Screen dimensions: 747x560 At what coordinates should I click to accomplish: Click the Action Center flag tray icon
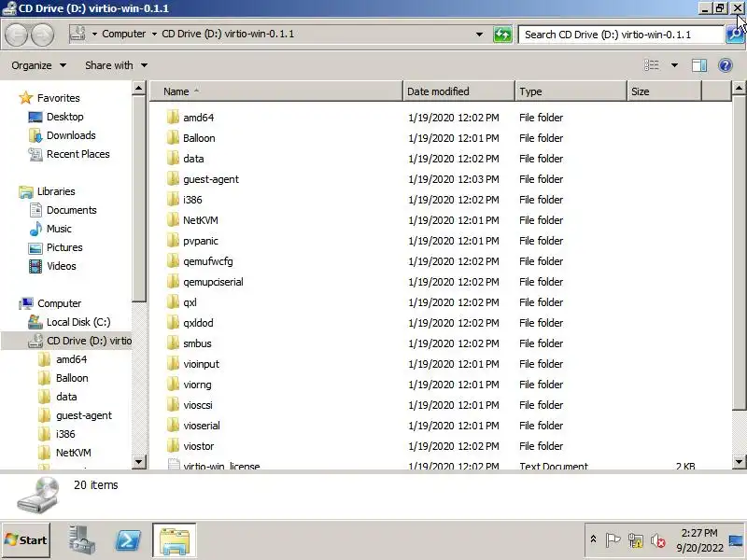click(x=613, y=540)
